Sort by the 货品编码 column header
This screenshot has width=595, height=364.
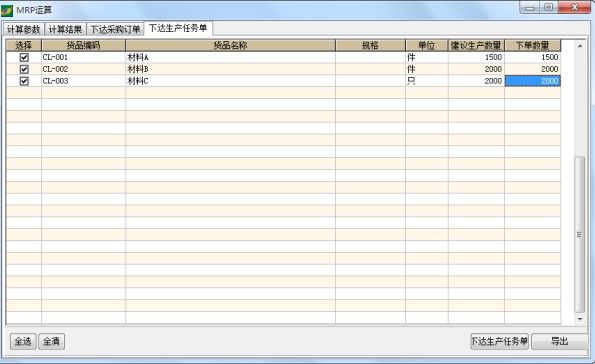point(83,46)
